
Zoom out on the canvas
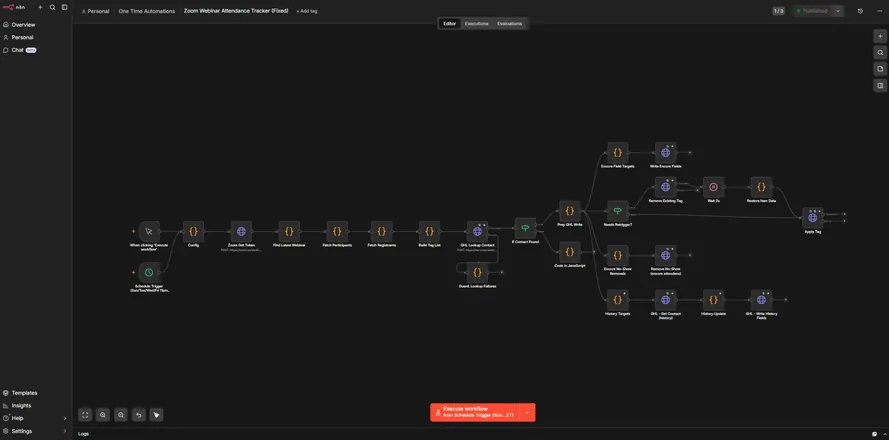click(121, 415)
